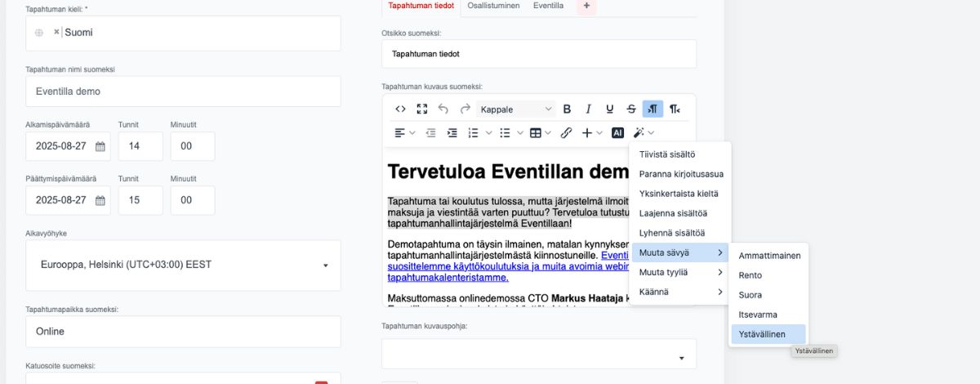Increase paragraph indent
This screenshot has width=980, height=384.
pos(452,132)
